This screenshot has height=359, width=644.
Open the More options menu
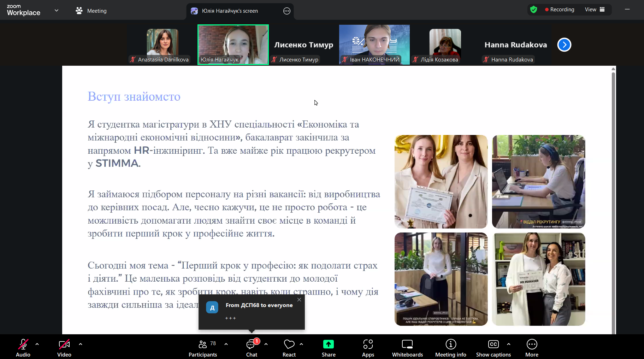pyautogui.click(x=531, y=348)
